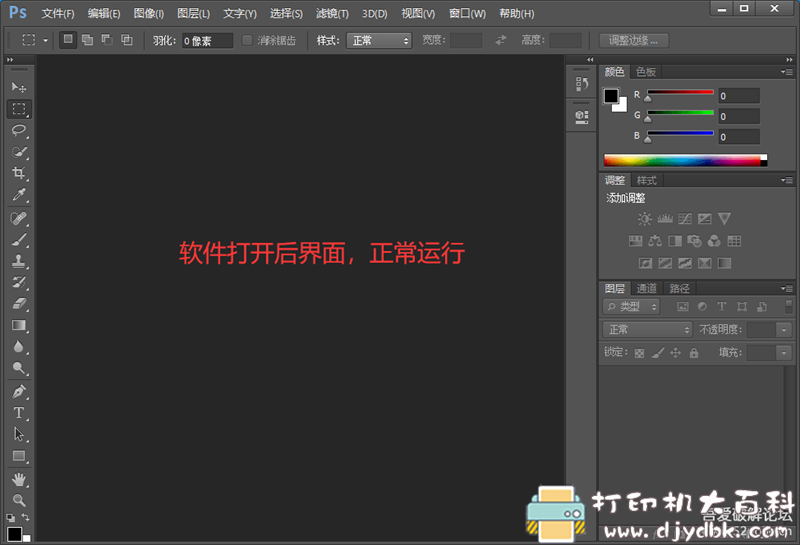Select the Eraser tool

click(19, 304)
